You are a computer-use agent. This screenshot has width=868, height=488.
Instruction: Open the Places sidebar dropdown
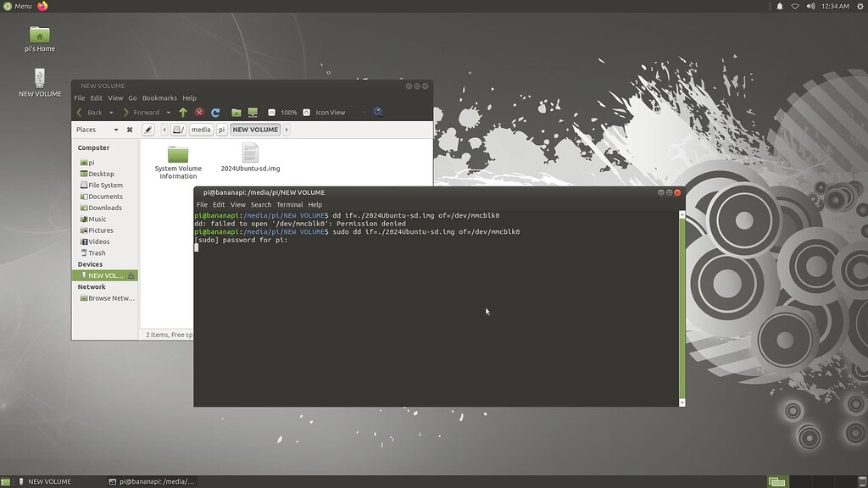[116, 130]
